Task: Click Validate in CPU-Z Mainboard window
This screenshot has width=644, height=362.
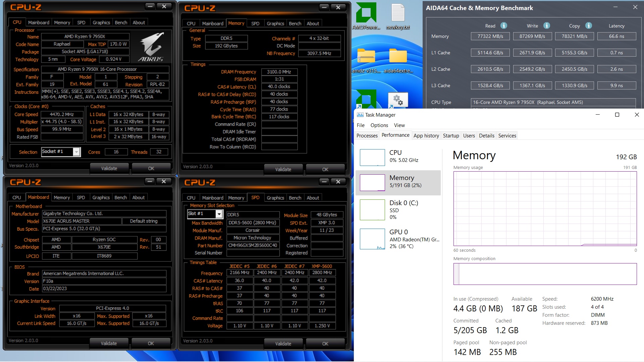Action: click(x=109, y=343)
